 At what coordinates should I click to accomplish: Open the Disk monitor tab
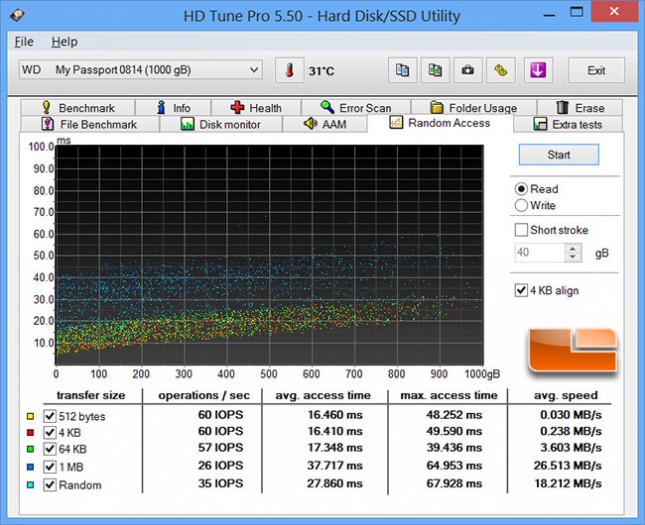point(221,124)
